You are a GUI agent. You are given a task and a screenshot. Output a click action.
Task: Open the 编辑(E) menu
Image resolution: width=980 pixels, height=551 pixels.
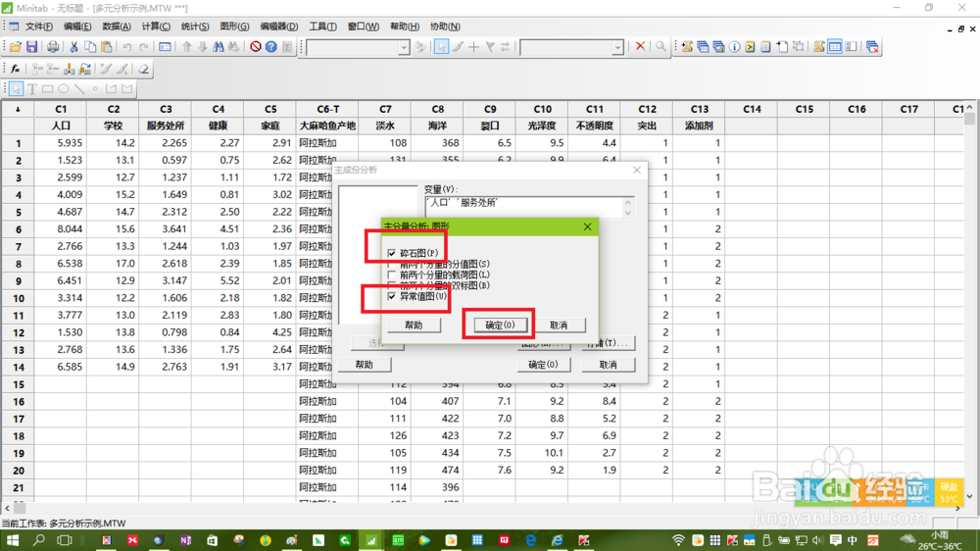(x=77, y=26)
